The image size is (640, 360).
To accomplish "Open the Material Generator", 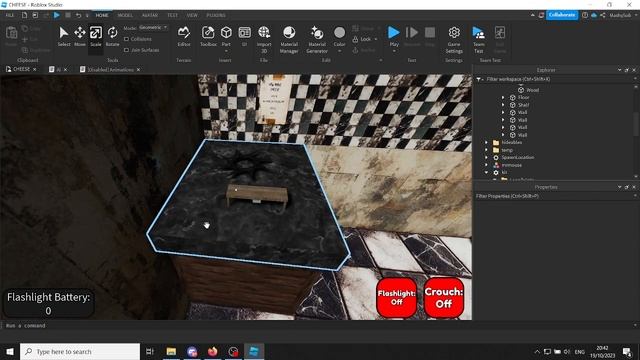I will point(317,39).
